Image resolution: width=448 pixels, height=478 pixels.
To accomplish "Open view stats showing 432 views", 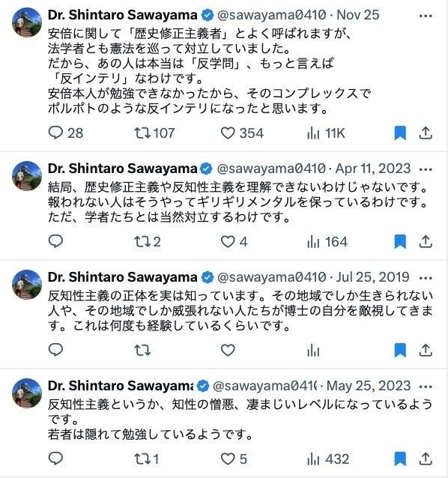I will [328, 459].
